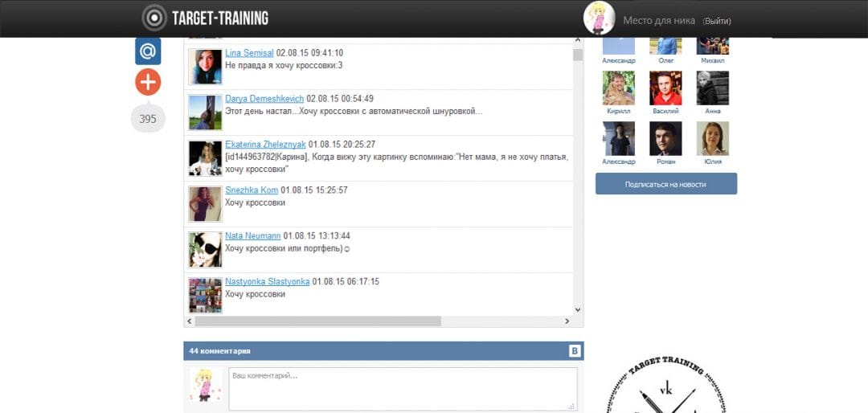The height and width of the screenshot is (413, 868).
Task: Click timestamp 01.08.15 20:25:27
Action: [342, 145]
